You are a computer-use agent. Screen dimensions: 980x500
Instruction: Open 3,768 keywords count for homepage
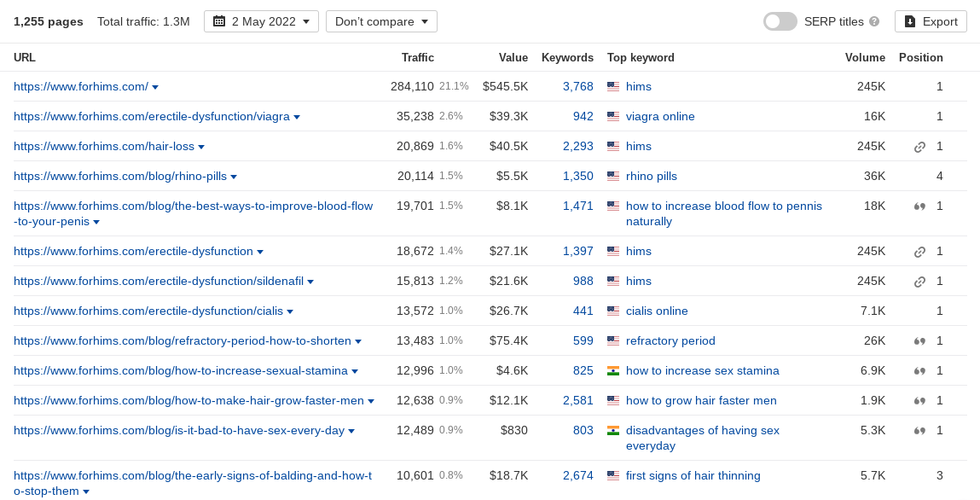[578, 87]
